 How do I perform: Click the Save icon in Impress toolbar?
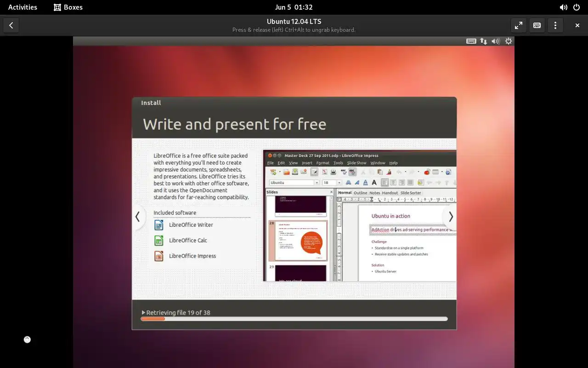(294, 172)
